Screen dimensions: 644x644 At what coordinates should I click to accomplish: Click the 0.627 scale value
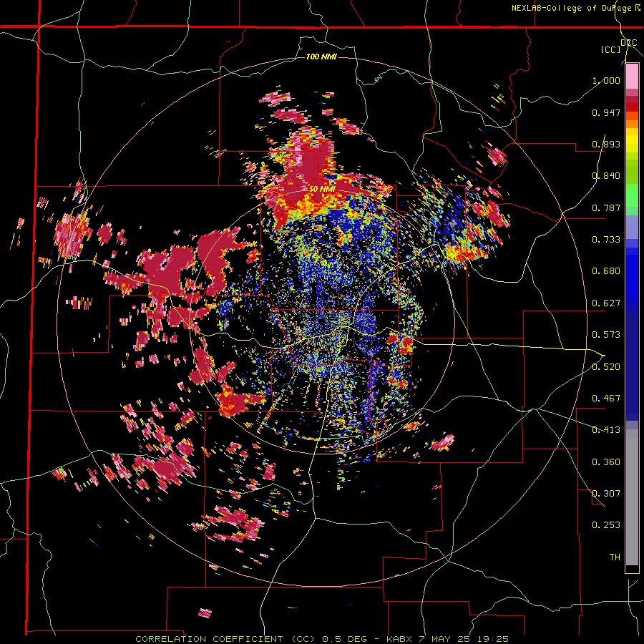[x=606, y=303]
